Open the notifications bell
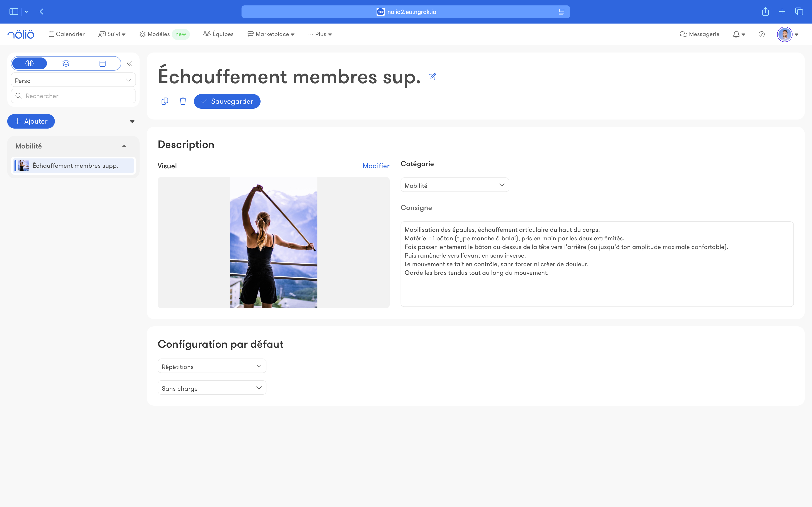Image resolution: width=812 pixels, height=507 pixels. pos(736,34)
